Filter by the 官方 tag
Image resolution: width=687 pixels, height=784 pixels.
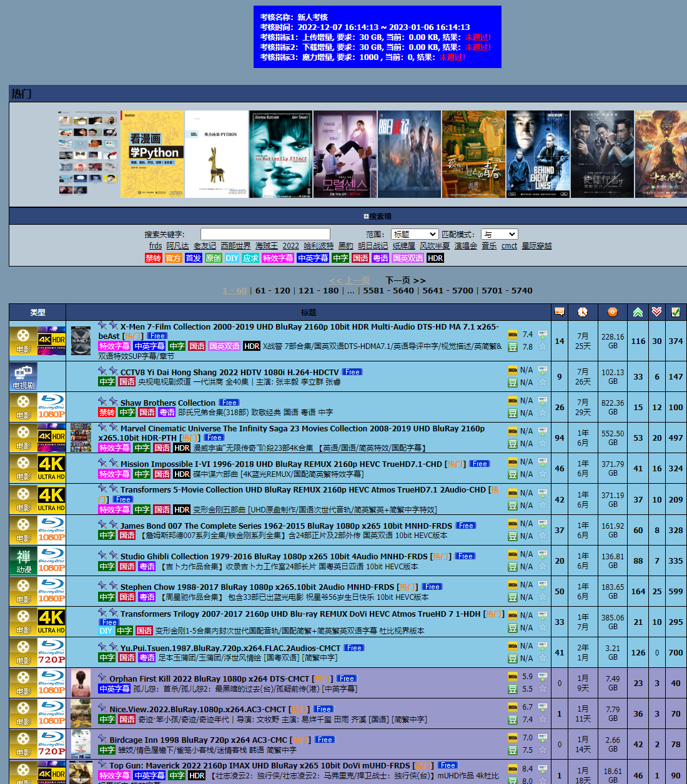click(x=174, y=258)
